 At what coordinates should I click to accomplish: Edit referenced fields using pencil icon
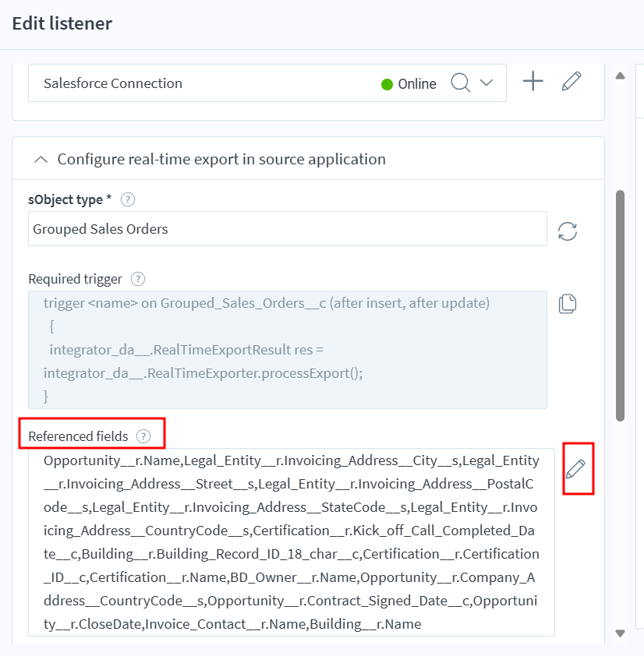coord(575,469)
